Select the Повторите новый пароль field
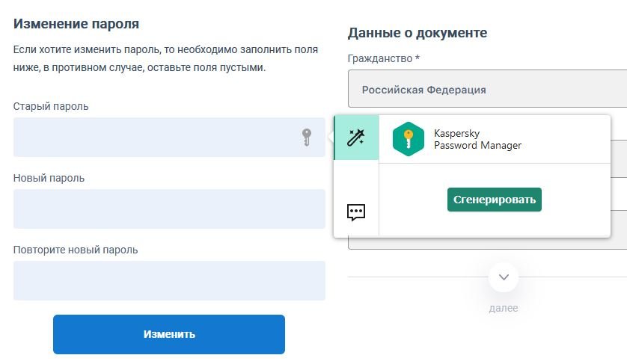The width and height of the screenshot is (627, 364). (169, 280)
